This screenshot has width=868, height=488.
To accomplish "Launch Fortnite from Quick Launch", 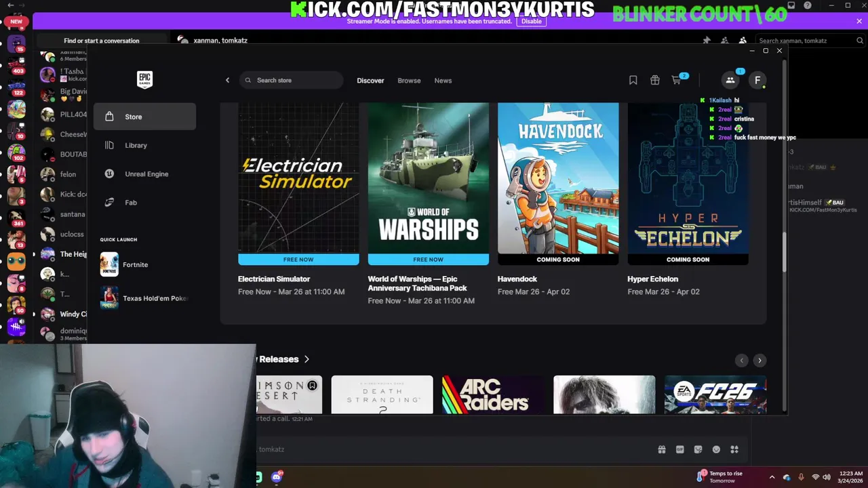I will (144, 264).
